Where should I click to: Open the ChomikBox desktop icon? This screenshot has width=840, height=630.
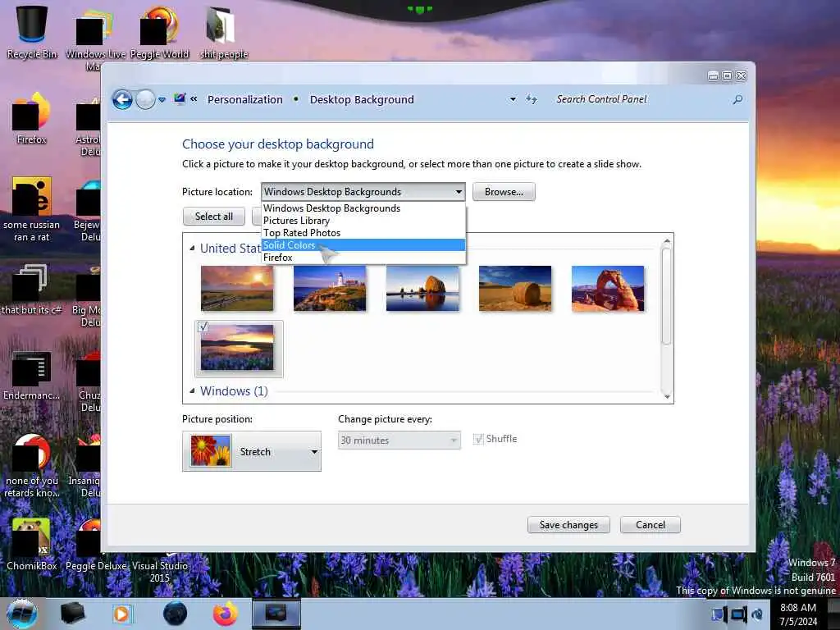point(31,544)
